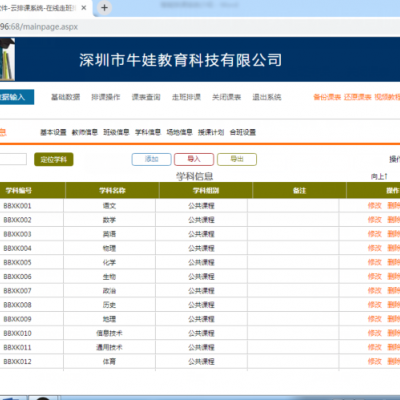This screenshot has height=400, width=400.
Task: Select the subject name cell 数学
Action: pyautogui.click(x=109, y=220)
